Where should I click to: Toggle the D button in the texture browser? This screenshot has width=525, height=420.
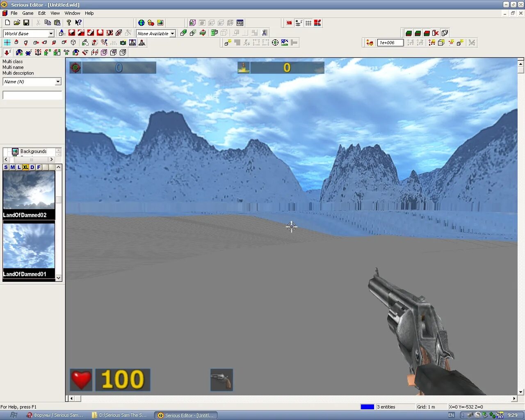point(32,167)
